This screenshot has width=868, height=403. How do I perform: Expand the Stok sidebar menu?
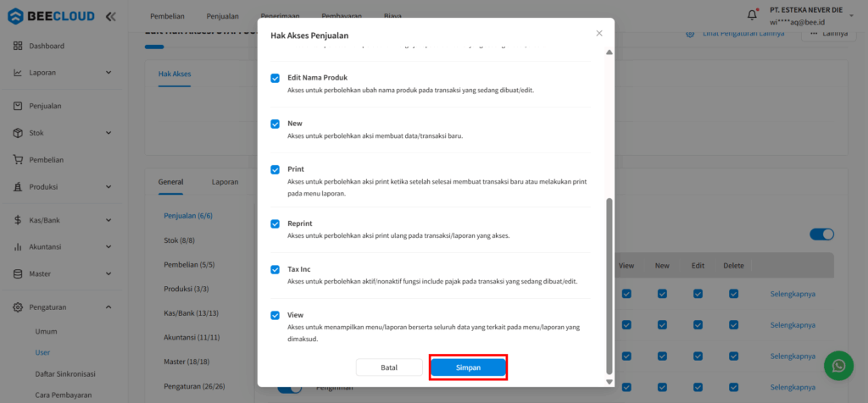click(108, 133)
